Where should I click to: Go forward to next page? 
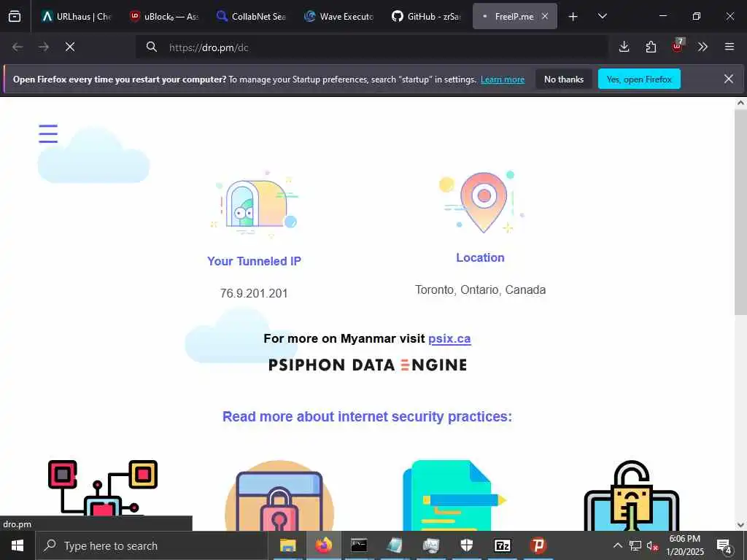[43, 47]
